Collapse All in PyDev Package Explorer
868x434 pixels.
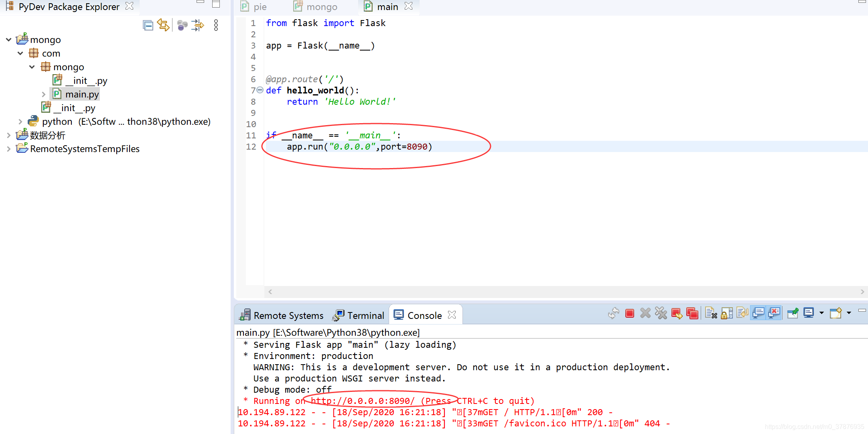(x=148, y=25)
